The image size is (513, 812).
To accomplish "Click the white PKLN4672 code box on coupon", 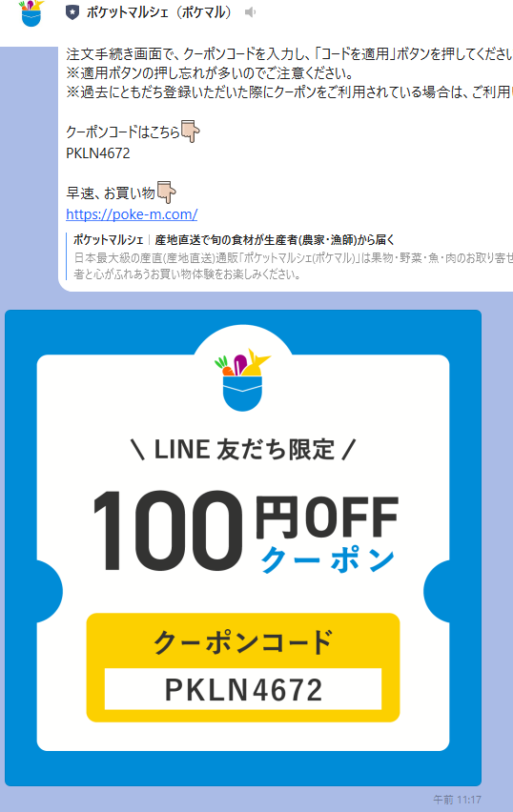I will [x=243, y=689].
